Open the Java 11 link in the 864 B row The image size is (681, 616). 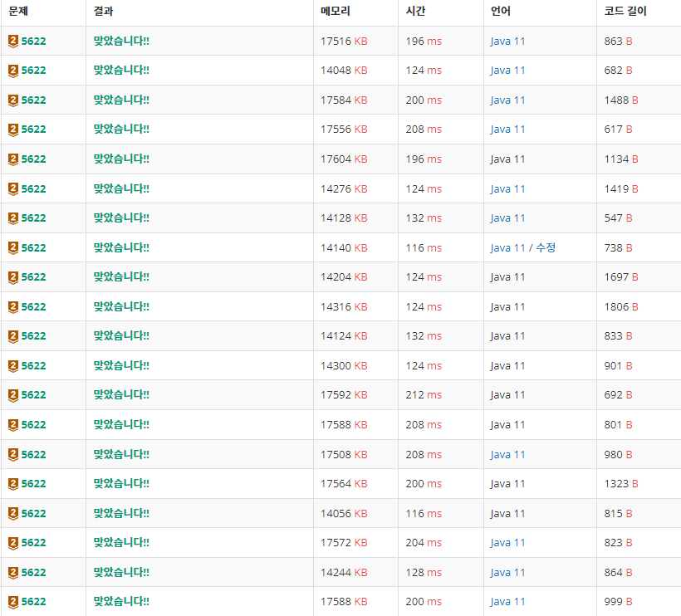click(x=507, y=573)
